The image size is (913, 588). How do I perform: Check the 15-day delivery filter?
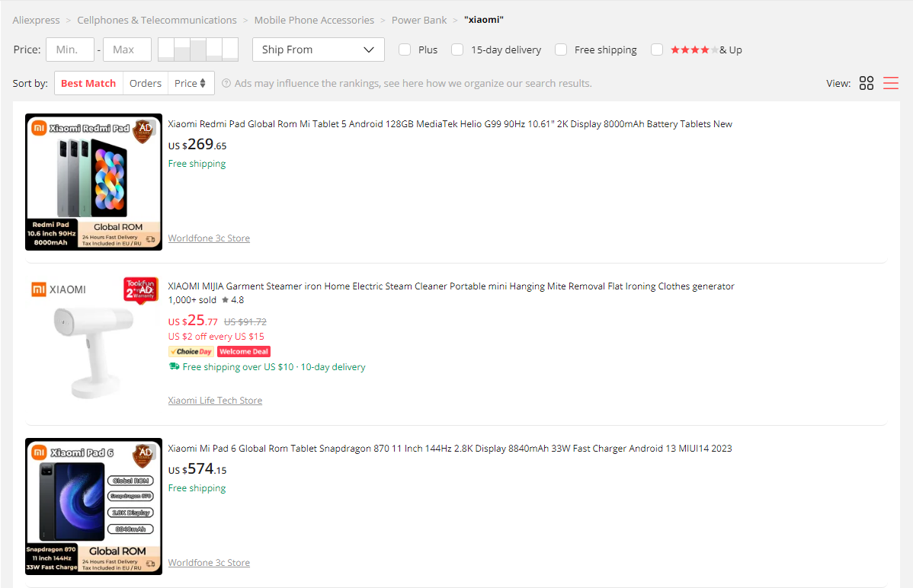coord(457,50)
